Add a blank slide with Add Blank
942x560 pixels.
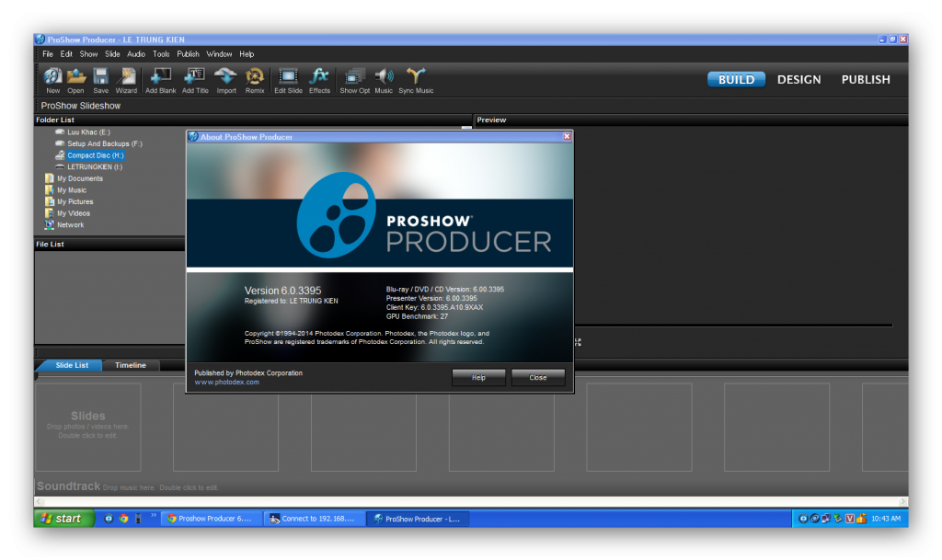(x=160, y=80)
